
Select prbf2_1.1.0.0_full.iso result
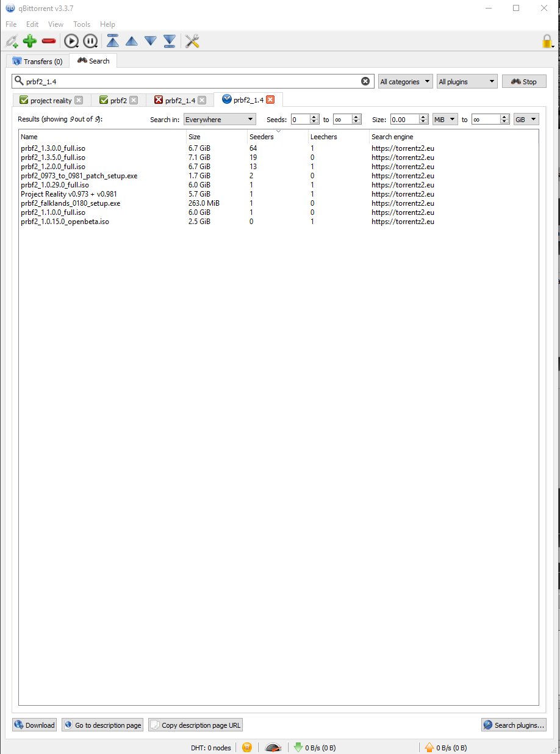point(278,212)
